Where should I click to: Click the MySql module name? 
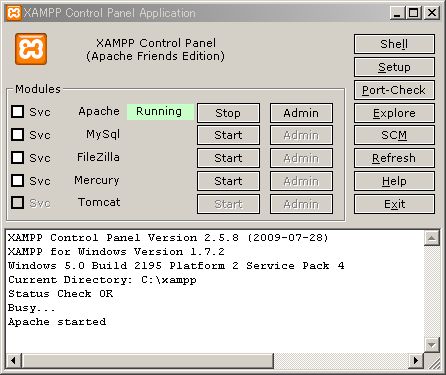[103, 134]
